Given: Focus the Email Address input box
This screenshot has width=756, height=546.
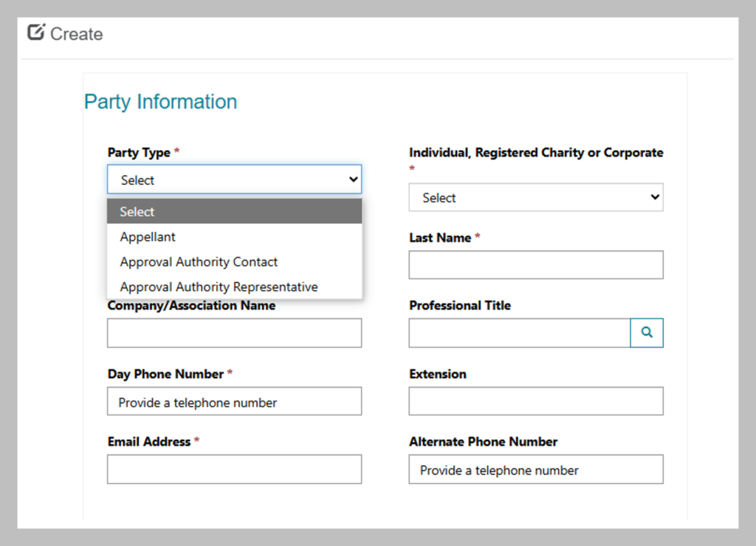Looking at the screenshot, I should click(x=234, y=469).
